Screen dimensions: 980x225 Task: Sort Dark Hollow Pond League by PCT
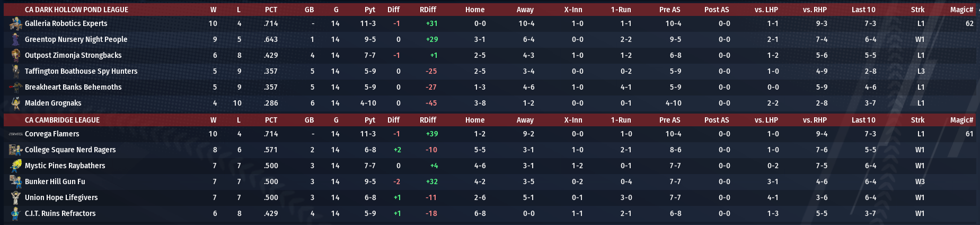coord(271,10)
